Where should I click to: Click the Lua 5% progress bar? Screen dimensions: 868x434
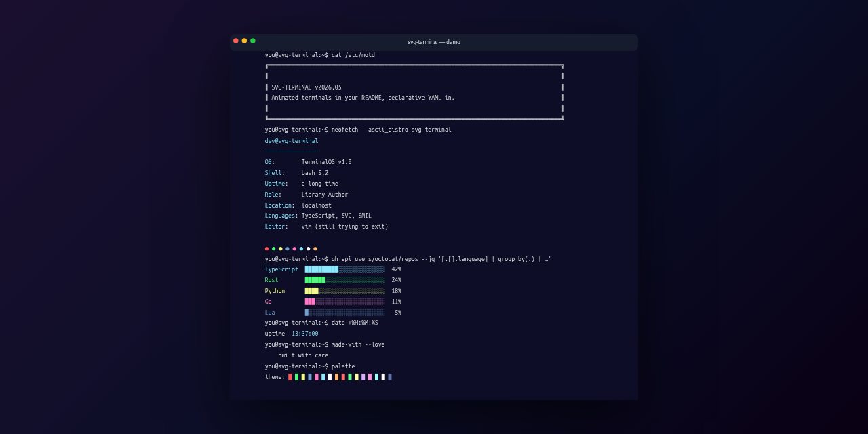(x=344, y=313)
